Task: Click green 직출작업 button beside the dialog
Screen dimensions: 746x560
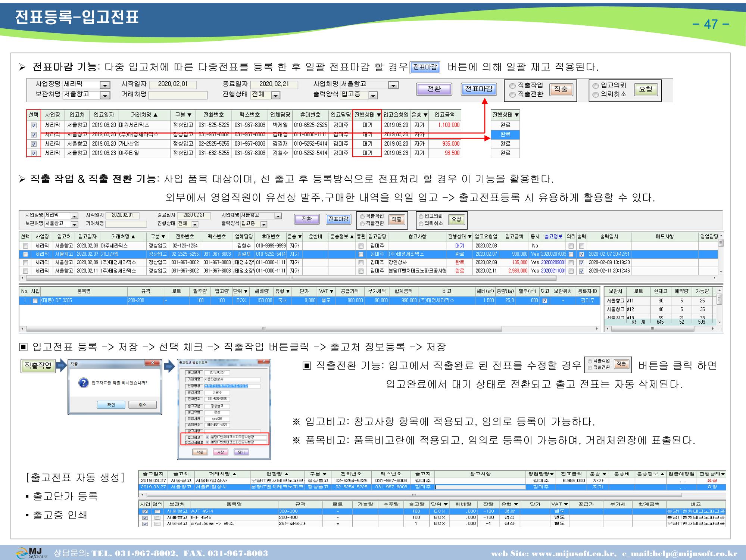Action: tap(38, 366)
